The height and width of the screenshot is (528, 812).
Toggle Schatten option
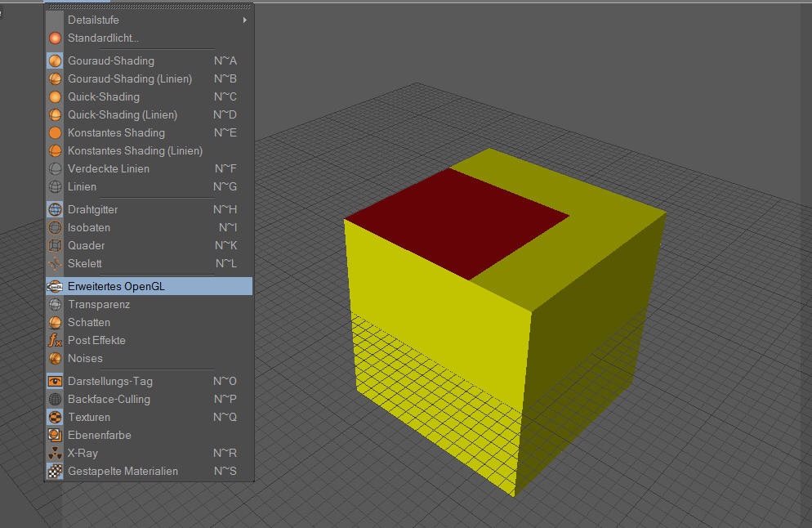tap(149, 322)
